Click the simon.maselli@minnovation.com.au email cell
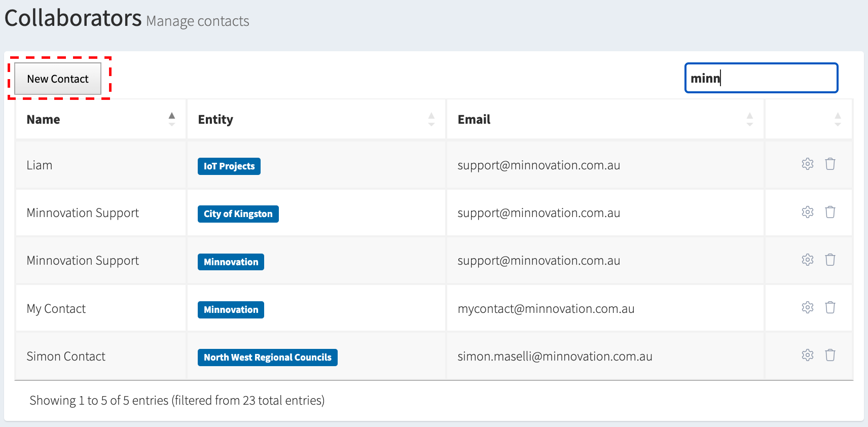 pyautogui.click(x=555, y=357)
